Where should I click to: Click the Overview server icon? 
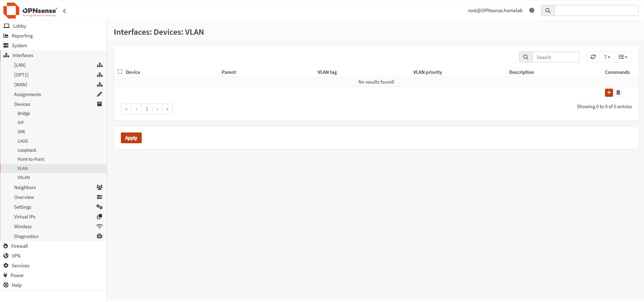tap(100, 197)
